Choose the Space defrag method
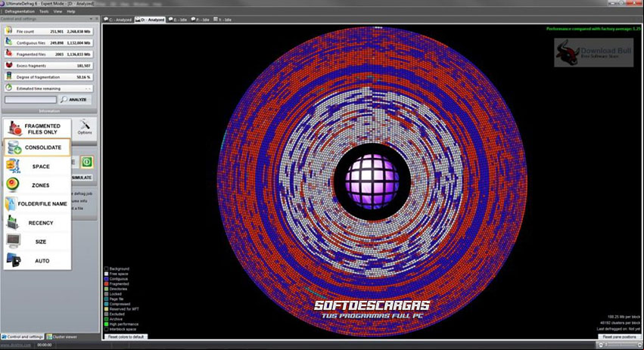 (x=37, y=166)
